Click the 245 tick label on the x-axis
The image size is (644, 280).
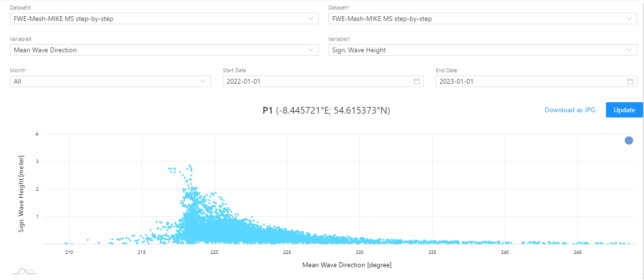click(x=578, y=252)
